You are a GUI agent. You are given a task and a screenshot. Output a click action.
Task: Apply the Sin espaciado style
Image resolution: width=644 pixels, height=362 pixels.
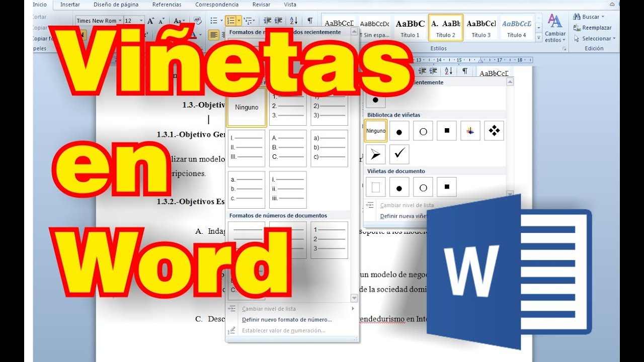[375, 28]
